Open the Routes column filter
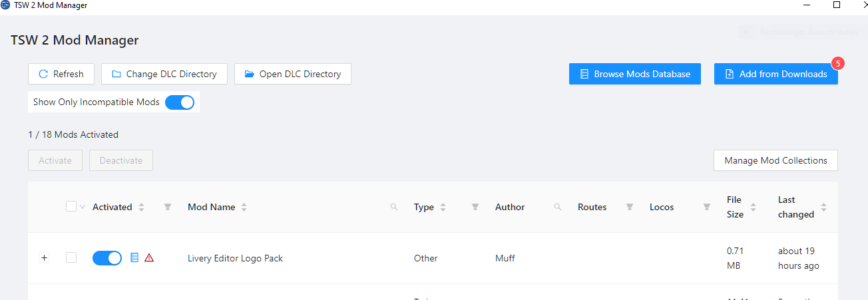This screenshot has width=868, height=300. [x=630, y=207]
